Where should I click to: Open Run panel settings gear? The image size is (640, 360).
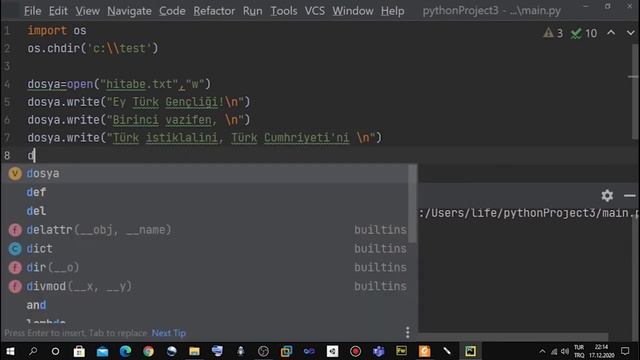(607, 196)
